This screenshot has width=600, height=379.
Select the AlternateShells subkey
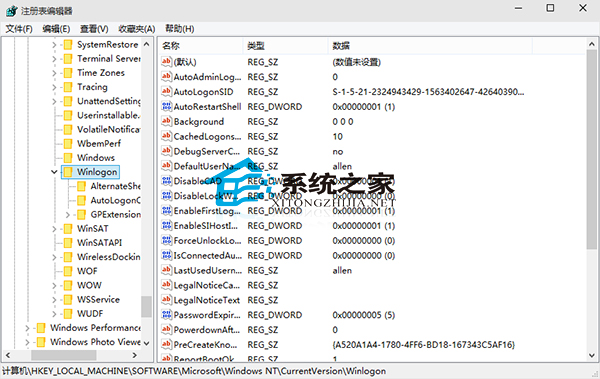(116, 186)
